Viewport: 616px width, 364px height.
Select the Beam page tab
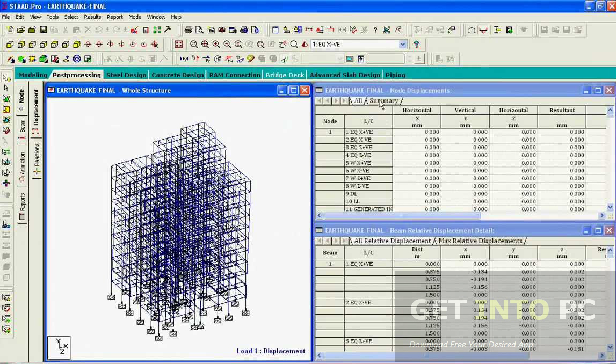[23, 128]
